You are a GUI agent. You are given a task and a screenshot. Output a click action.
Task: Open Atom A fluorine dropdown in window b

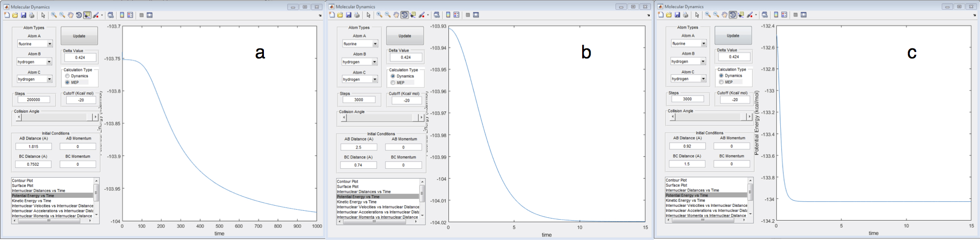(x=360, y=44)
